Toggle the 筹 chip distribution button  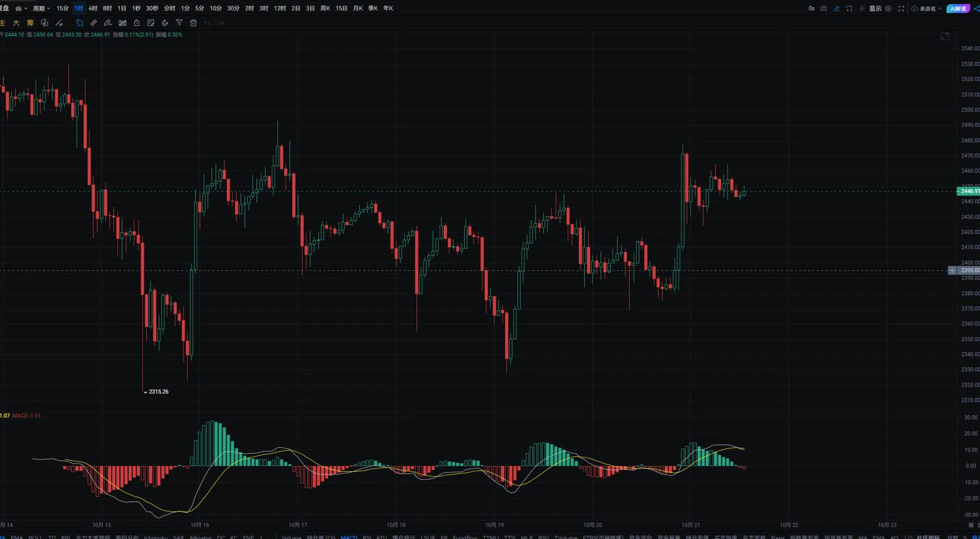coord(30,23)
